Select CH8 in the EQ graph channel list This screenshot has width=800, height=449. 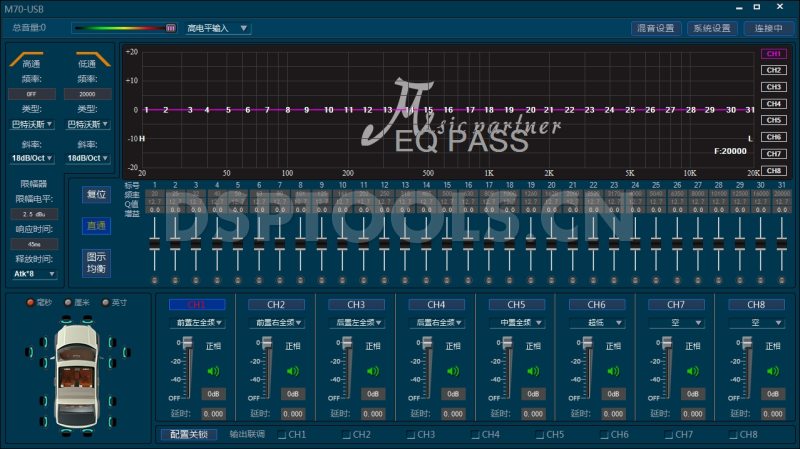click(773, 170)
